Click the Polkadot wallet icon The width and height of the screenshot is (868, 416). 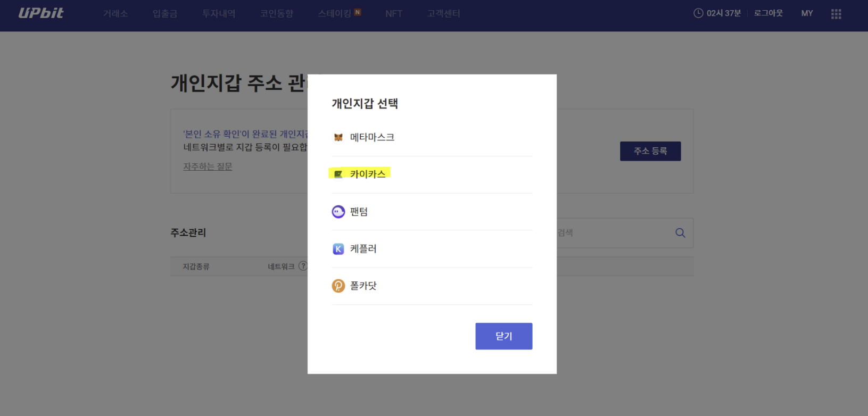point(338,286)
